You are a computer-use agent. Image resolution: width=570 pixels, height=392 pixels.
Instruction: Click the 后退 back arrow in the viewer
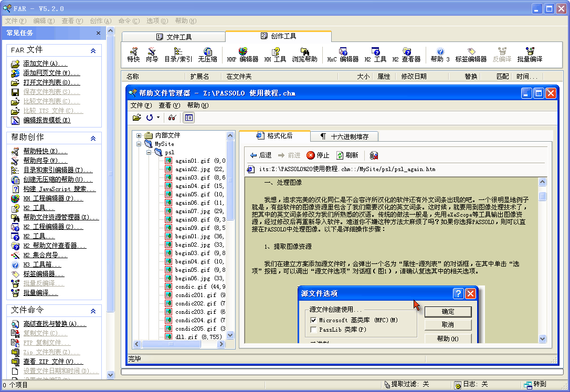coord(261,155)
